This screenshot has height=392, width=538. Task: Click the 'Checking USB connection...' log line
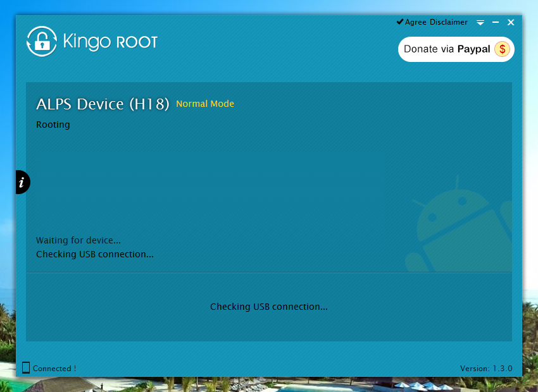point(95,254)
